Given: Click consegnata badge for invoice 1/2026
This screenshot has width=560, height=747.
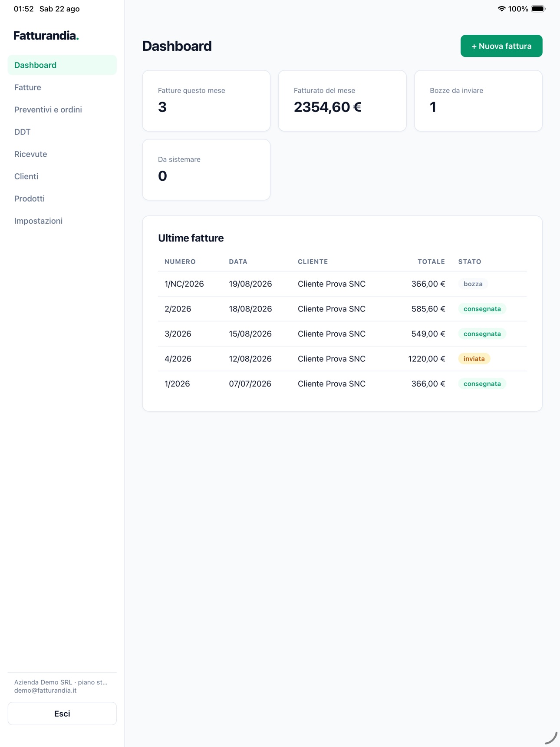Looking at the screenshot, I should pos(482,384).
